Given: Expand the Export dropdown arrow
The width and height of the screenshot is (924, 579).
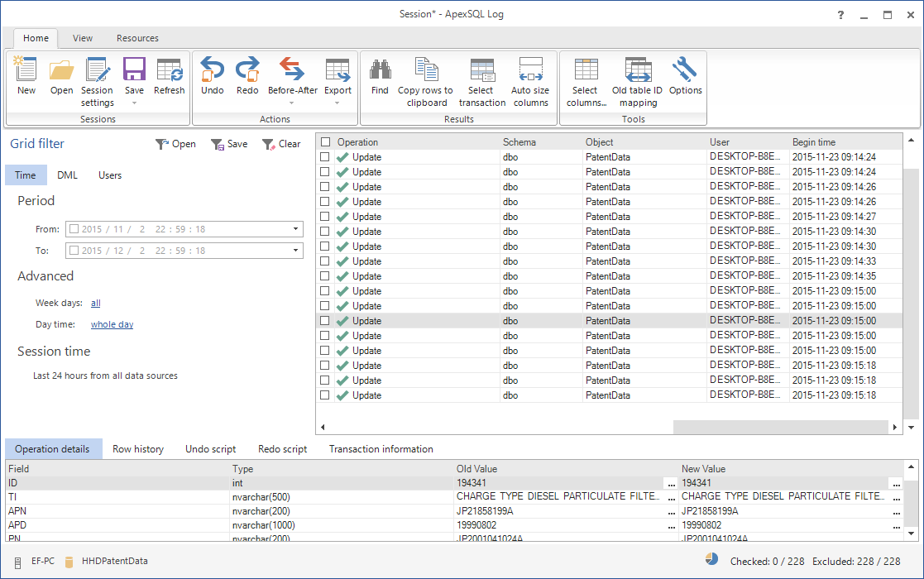Looking at the screenshot, I should [x=338, y=103].
